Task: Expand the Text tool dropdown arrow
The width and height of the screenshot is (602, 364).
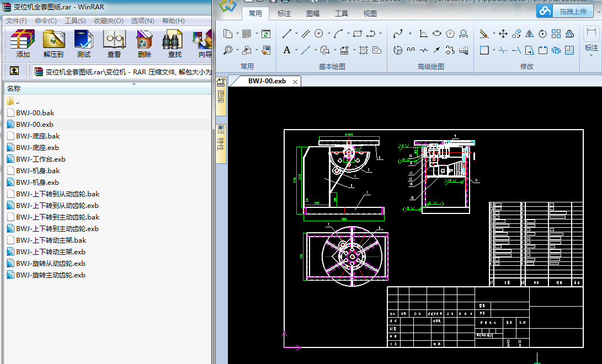Action: (x=296, y=50)
